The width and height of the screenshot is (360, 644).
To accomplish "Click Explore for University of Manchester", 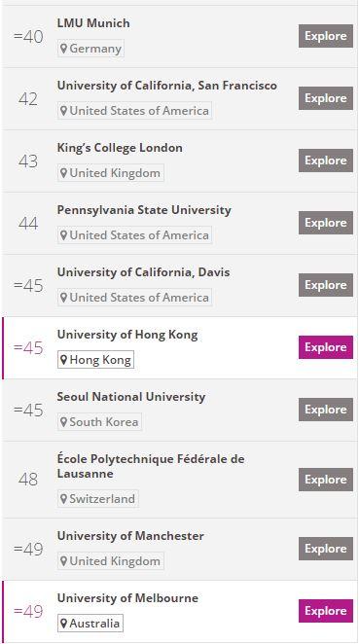I will tap(326, 549).
